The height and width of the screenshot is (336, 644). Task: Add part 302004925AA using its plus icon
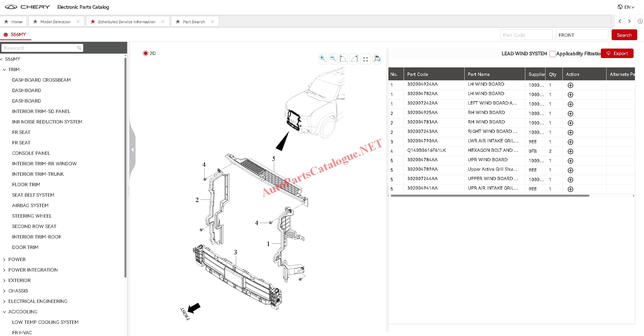pyautogui.click(x=570, y=114)
